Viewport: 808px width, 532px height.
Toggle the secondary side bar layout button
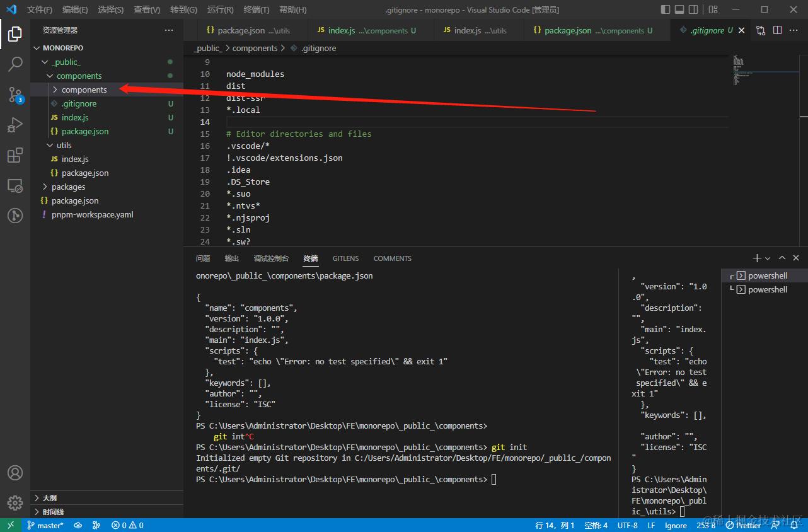(x=693, y=9)
